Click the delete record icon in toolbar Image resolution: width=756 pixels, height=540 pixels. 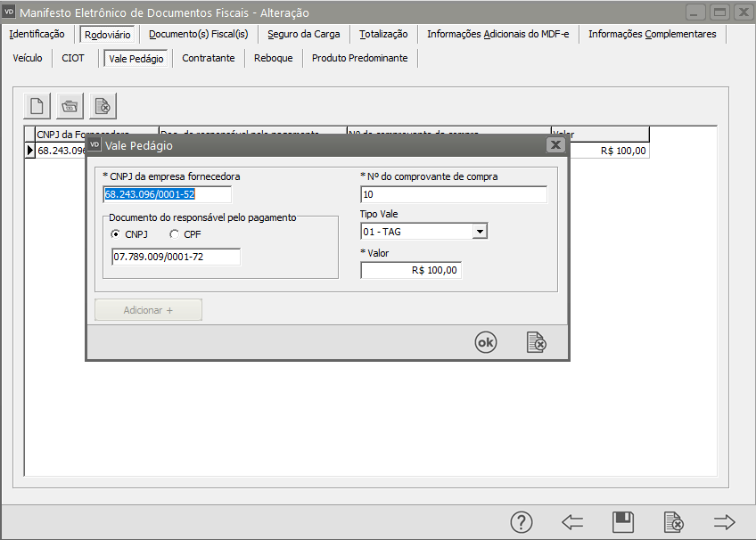103,106
